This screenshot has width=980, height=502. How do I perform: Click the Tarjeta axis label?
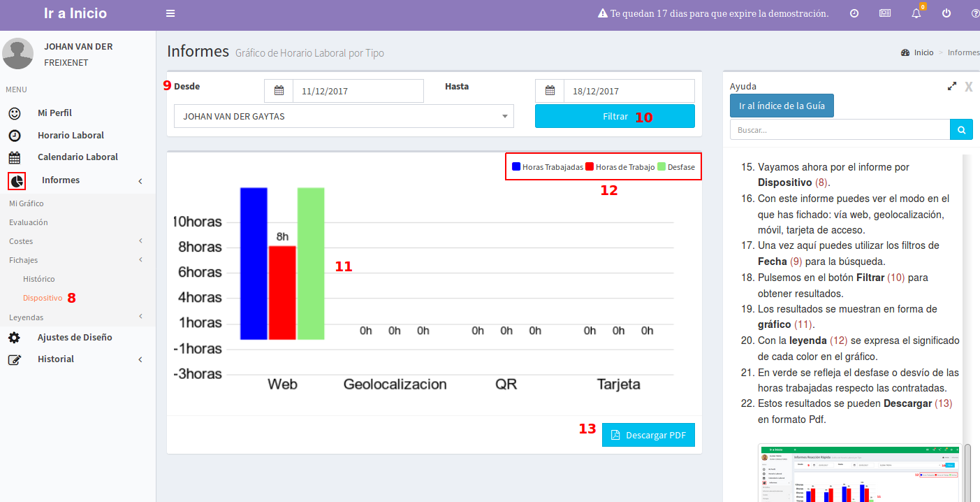point(618,385)
